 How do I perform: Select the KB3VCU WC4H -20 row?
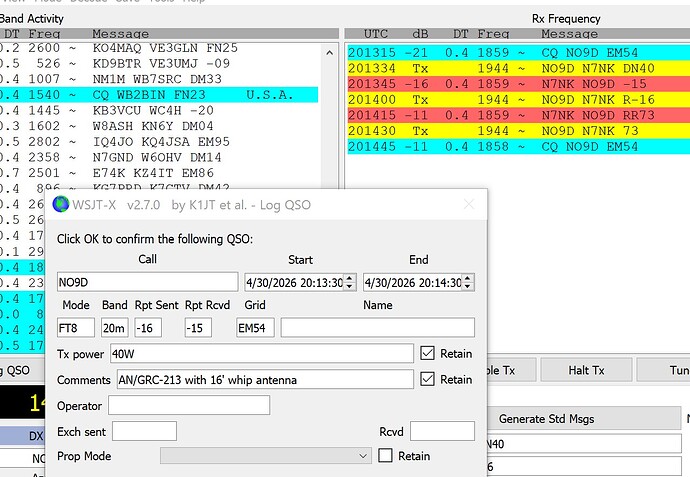tap(159, 110)
